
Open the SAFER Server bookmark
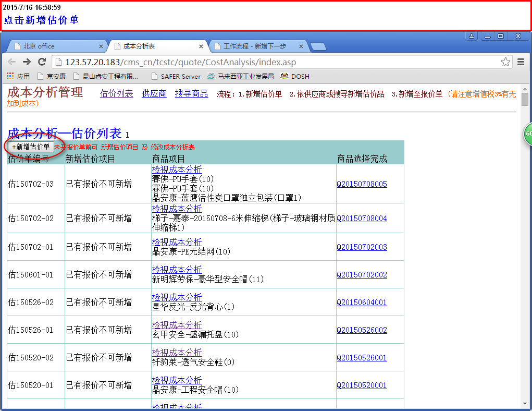coord(176,76)
